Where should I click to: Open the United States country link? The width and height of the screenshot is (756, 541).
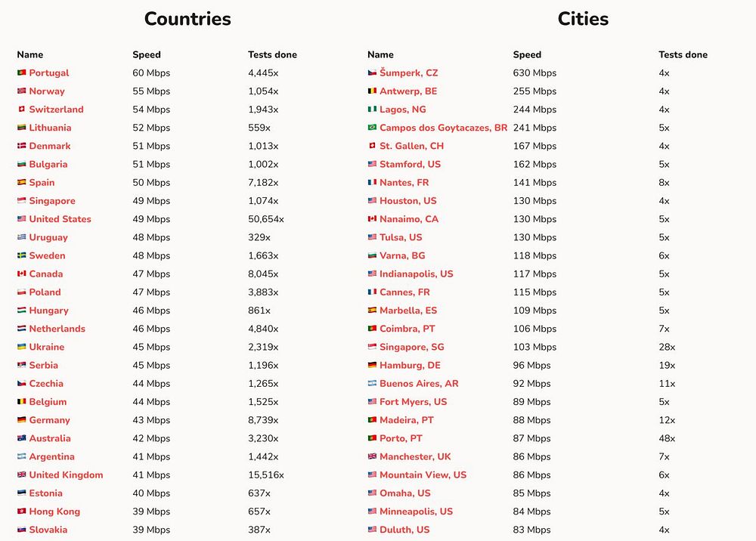[x=60, y=219]
